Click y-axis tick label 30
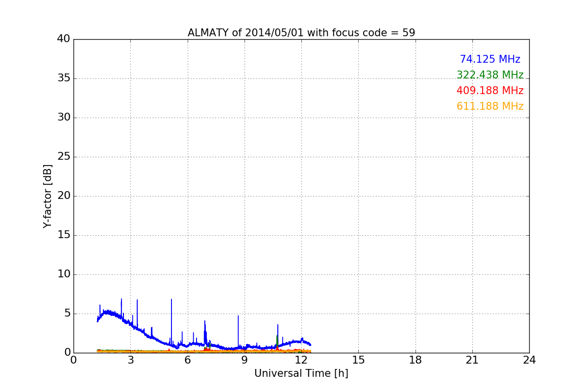 tap(64, 118)
